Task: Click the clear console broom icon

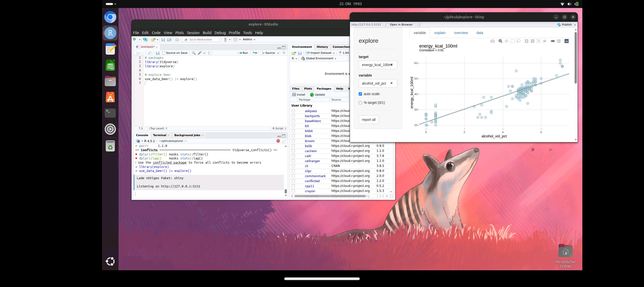Action: point(284,141)
